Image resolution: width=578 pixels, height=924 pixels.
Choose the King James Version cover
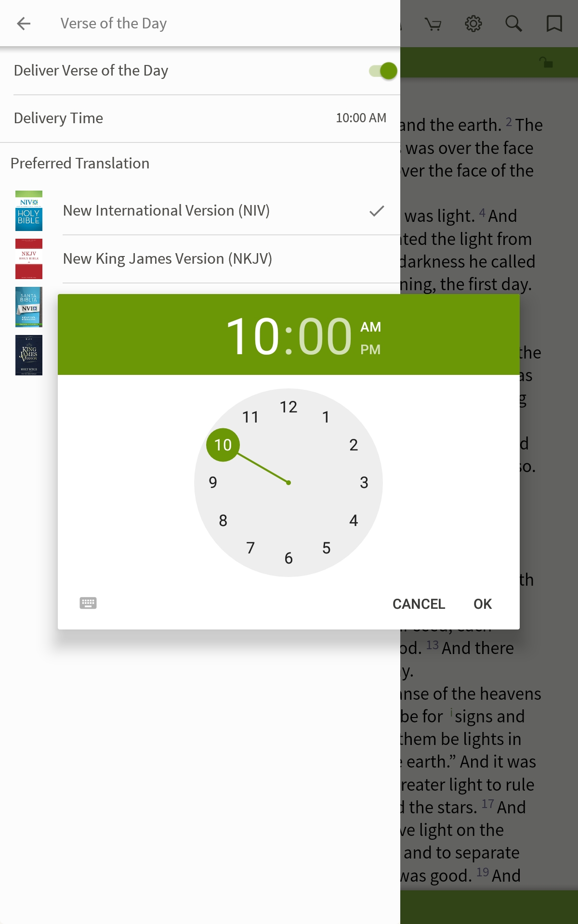click(29, 355)
